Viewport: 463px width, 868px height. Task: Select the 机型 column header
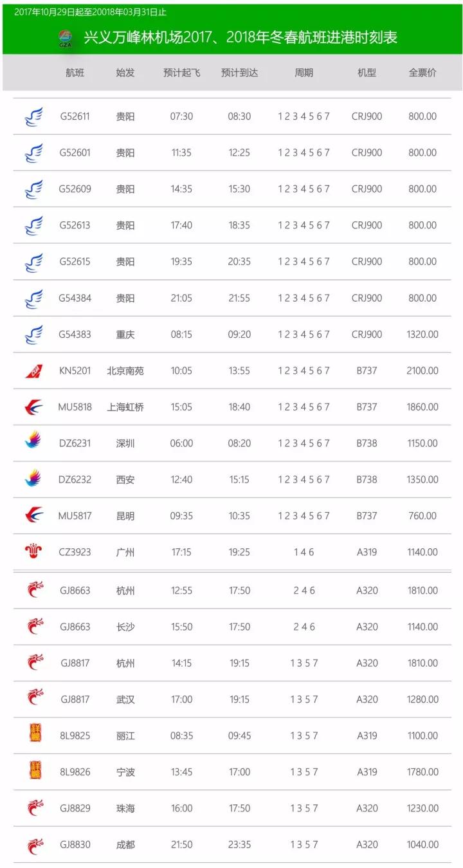tap(367, 73)
